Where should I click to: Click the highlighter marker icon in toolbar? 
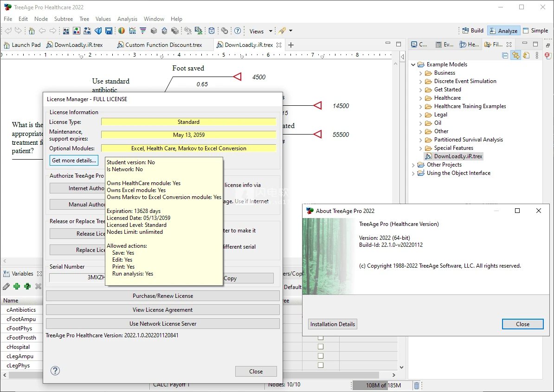pos(282,31)
